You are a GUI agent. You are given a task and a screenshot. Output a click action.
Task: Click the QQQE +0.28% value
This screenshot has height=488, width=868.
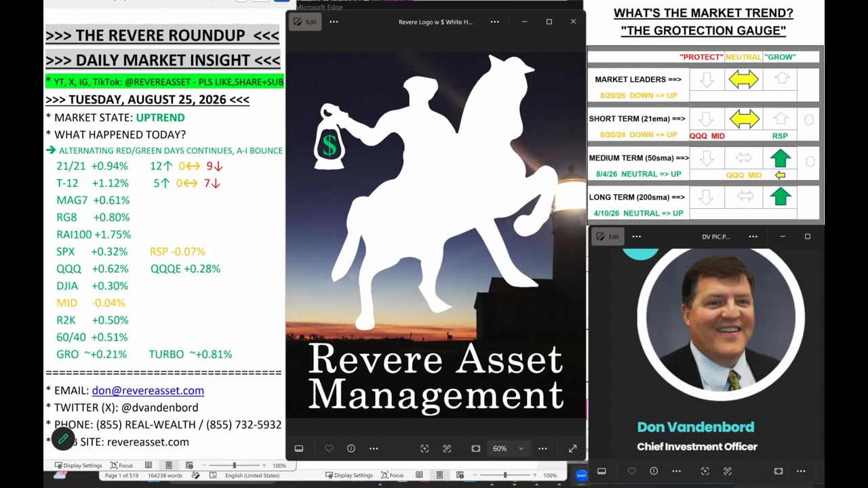(185, 268)
